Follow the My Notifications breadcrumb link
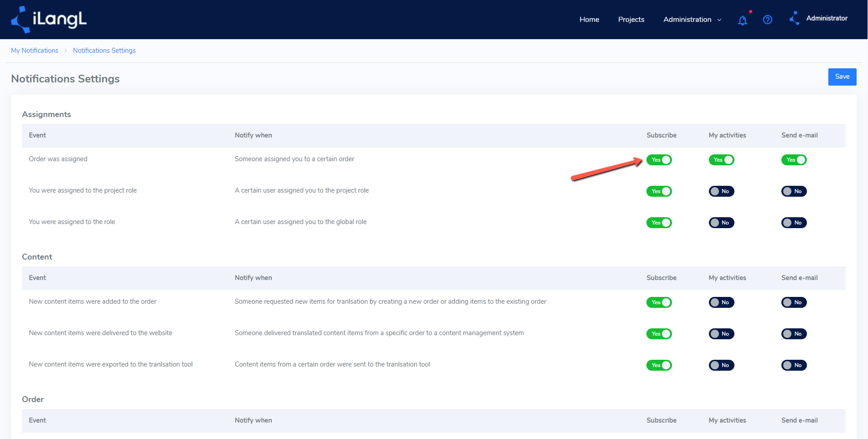 (35, 51)
